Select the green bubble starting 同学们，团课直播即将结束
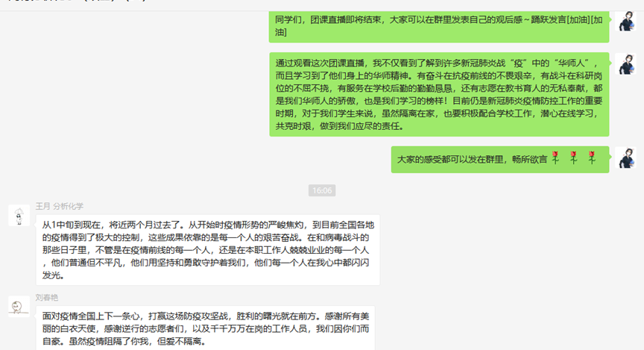This screenshot has width=644, height=350. point(439,26)
